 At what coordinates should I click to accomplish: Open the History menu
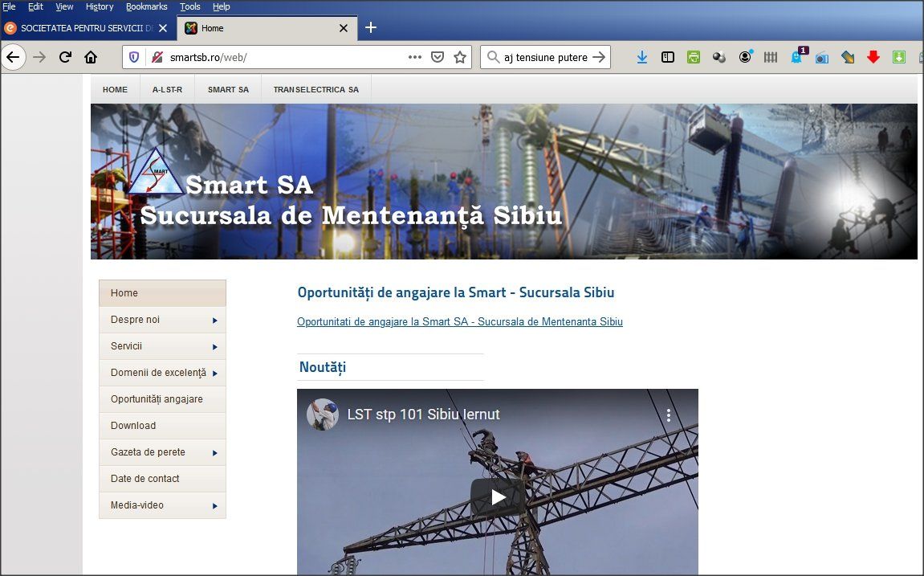click(99, 6)
